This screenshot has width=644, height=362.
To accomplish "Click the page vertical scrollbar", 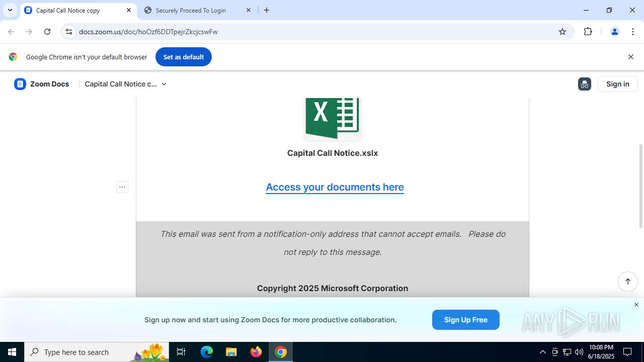I will 640,186.
